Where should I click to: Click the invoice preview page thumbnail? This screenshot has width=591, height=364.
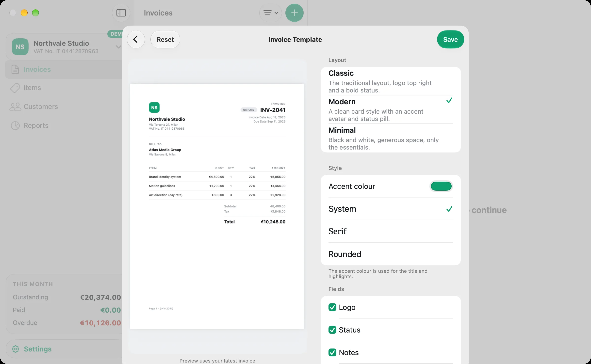pos(217,206)
